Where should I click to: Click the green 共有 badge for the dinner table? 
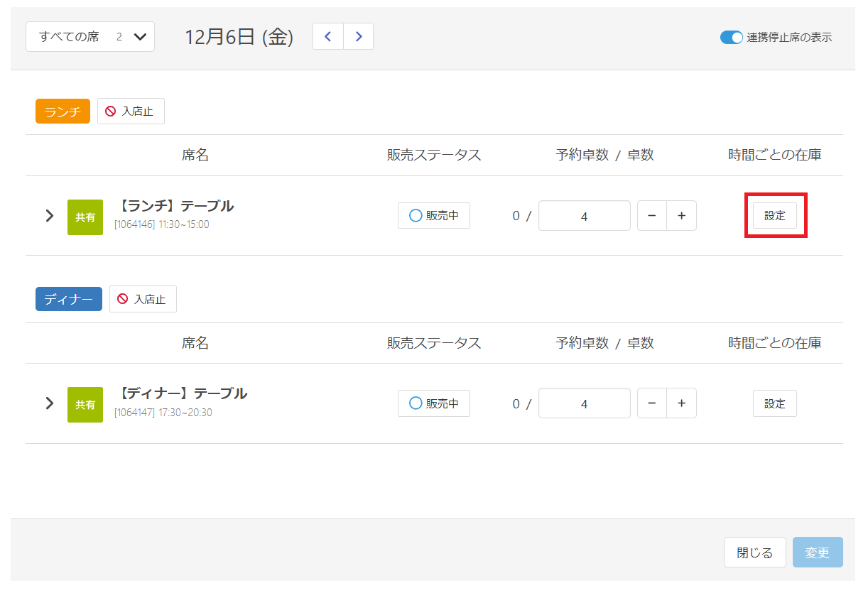pos(85,403)
